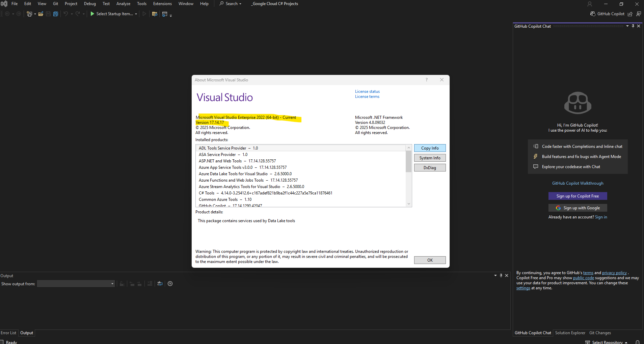Open the Copilot Chat window position dropdown
This screenshot has width=644, height=344.
627,26
